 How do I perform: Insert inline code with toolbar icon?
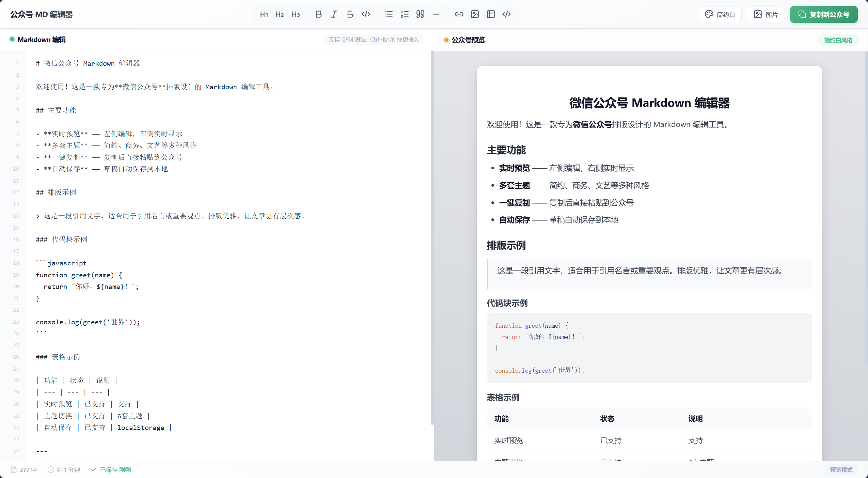pos(366,14)
